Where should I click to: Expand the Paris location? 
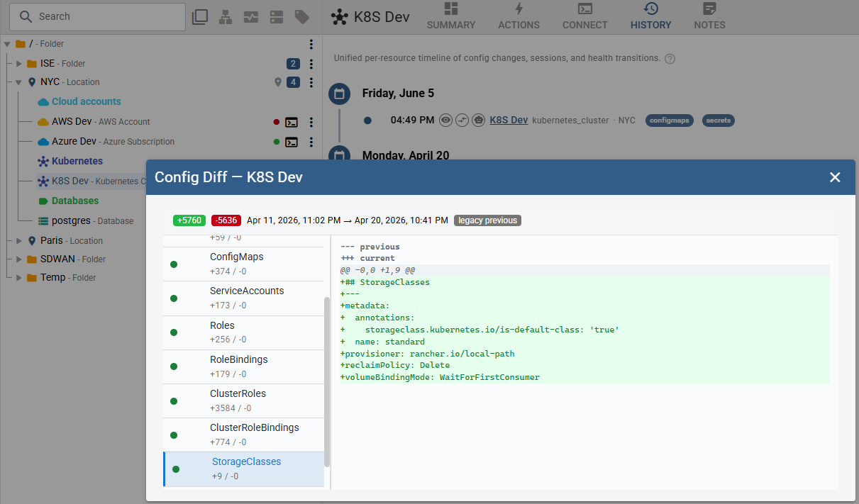pyautogui.click(x=19, y=241)
